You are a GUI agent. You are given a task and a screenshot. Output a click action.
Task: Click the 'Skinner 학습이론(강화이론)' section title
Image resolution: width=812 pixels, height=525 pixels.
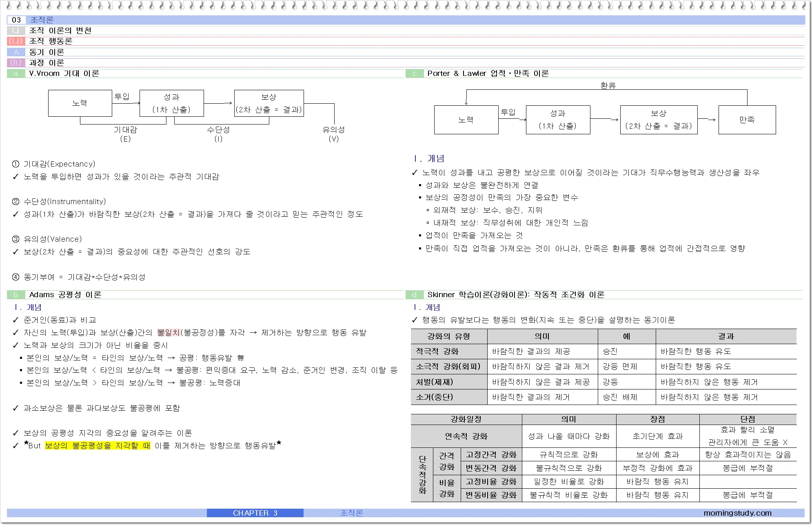(516, 295)
